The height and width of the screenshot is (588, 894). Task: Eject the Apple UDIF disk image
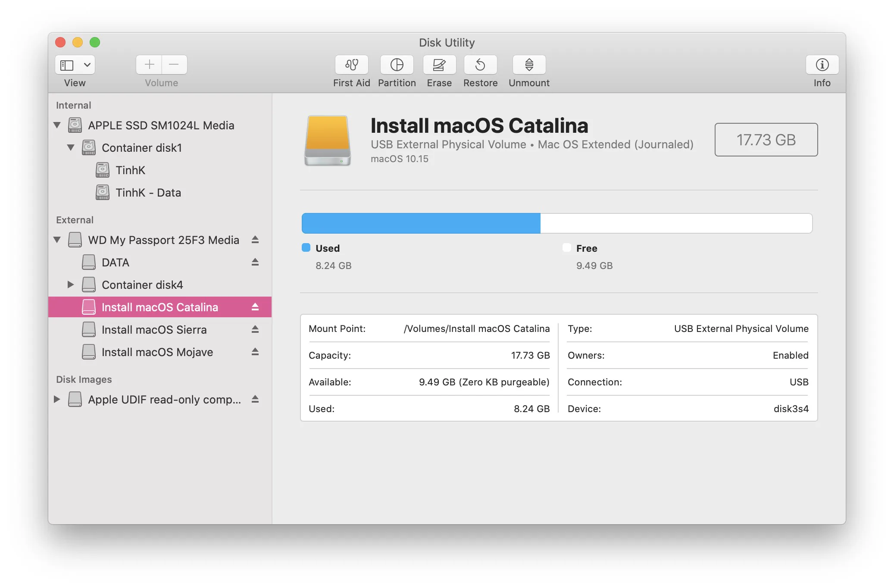coord(255,399)
